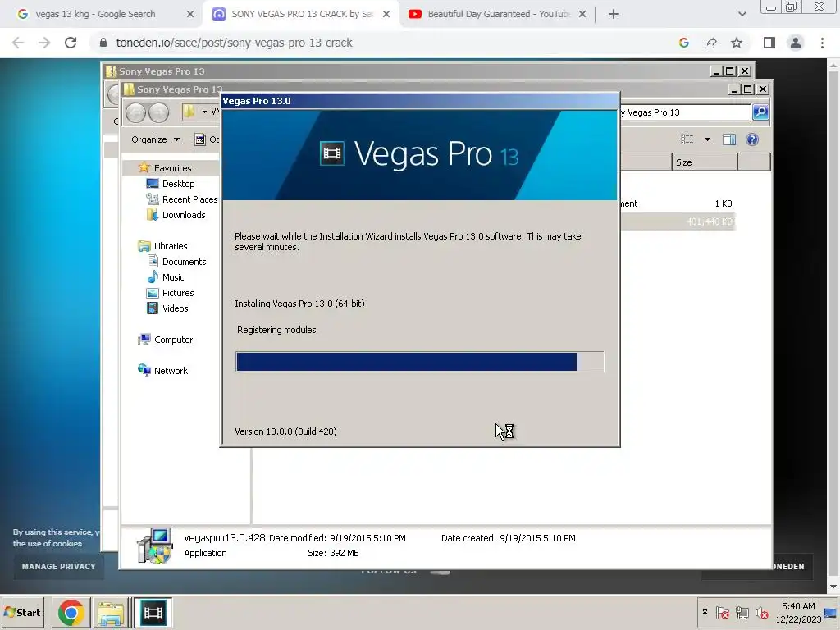Reload the toneden.io page

tap(71, 43)
